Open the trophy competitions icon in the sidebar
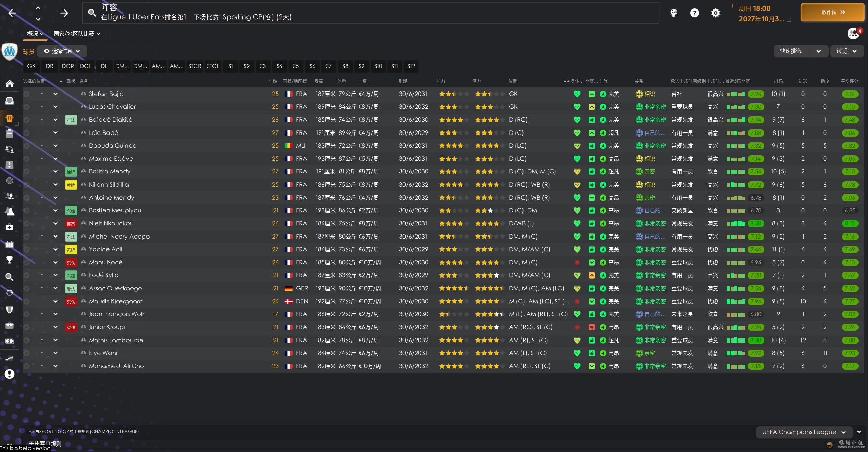The width and height of the screenshot is (868, 452). [x=9, y=260]
